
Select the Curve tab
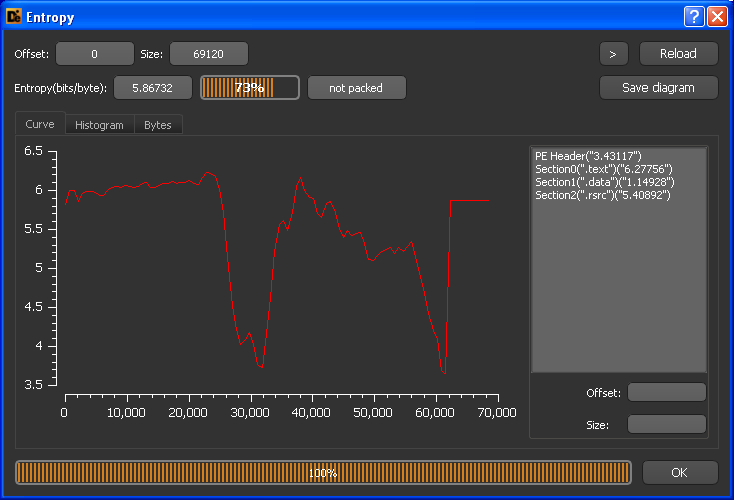[40, 125]
